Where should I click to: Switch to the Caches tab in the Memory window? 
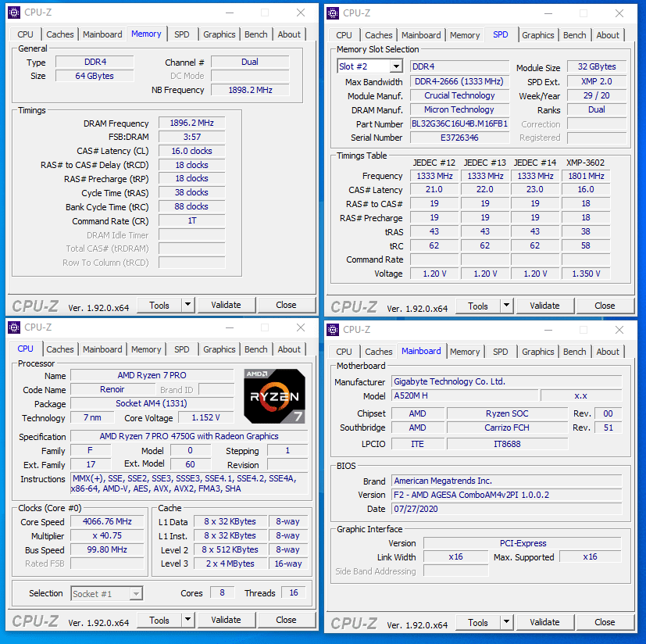coord(59,34)
